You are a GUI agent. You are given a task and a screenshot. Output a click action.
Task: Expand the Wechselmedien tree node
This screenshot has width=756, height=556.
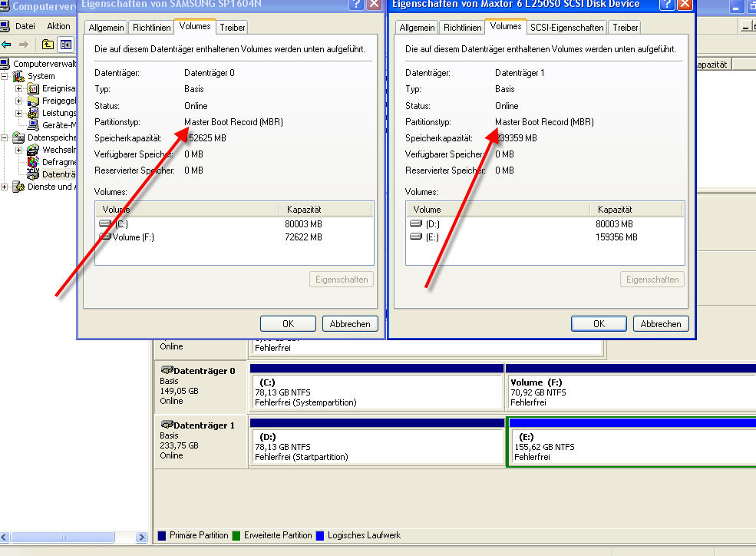click(18, 150)
